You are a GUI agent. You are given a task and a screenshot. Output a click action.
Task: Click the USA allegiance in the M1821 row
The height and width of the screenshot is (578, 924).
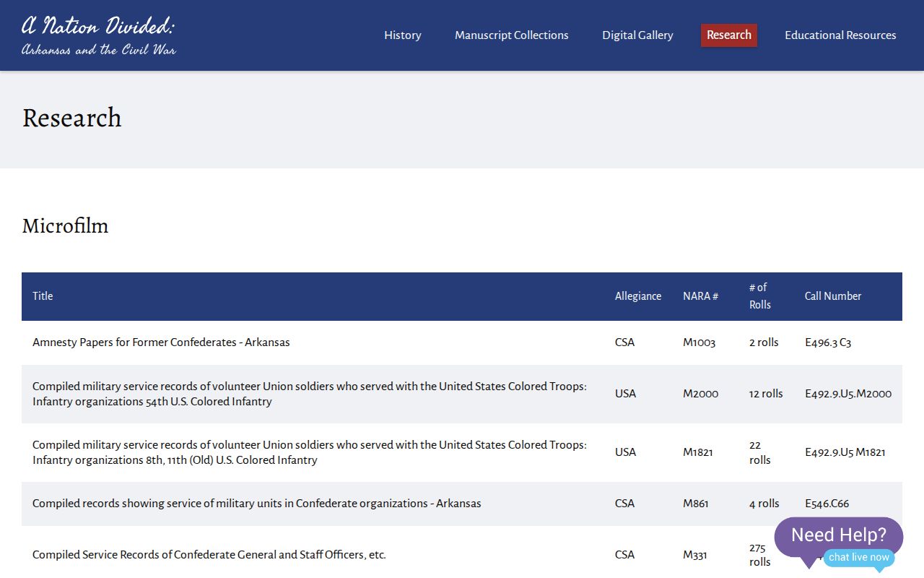pyautogui.click(x=625, y=452)
